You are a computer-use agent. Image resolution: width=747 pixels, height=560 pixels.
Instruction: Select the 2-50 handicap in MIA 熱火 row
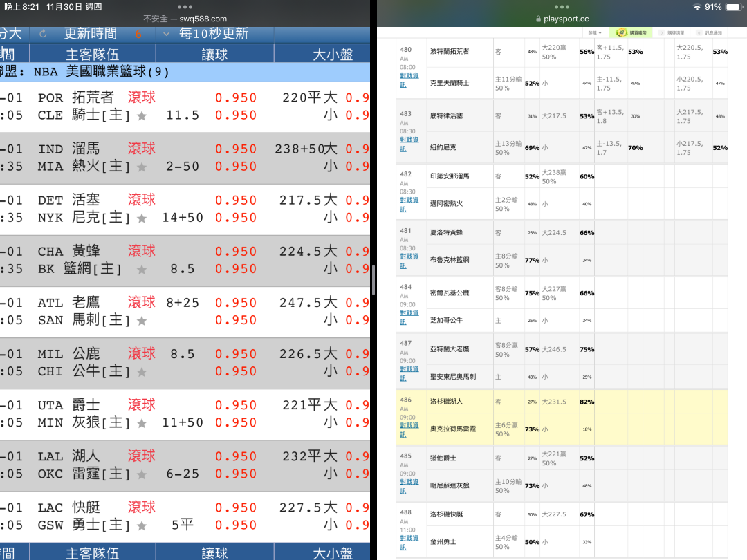coord(183,167)
